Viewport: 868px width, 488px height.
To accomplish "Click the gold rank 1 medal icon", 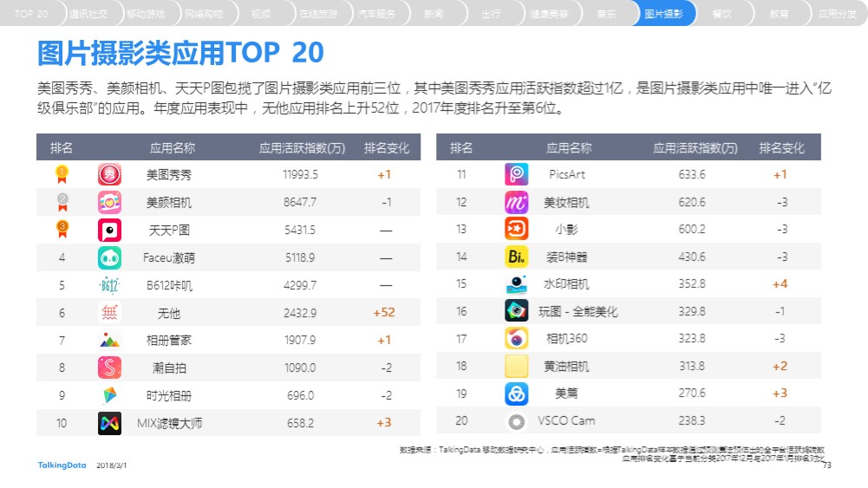I will click(x=62, y=174).
